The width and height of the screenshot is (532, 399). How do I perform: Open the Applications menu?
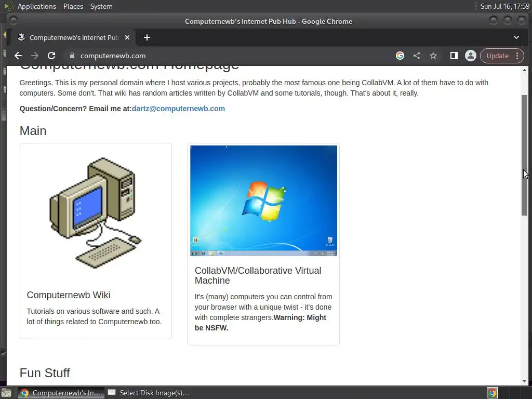(x=37, y=6)
